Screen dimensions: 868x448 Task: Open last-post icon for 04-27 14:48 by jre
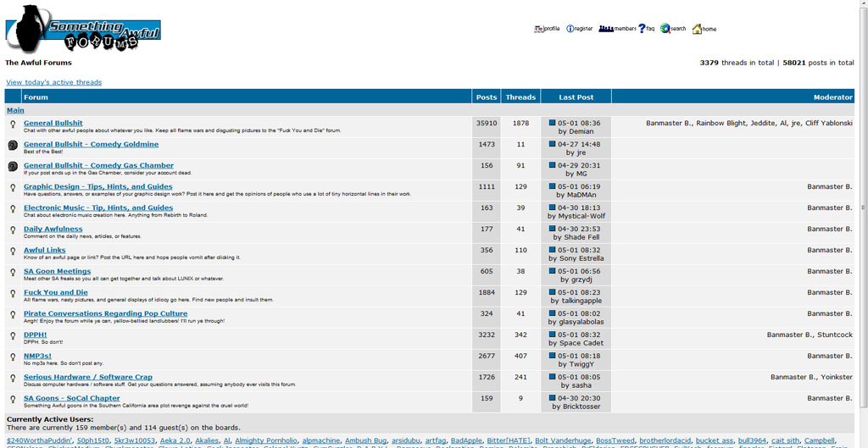pos(553,144)
